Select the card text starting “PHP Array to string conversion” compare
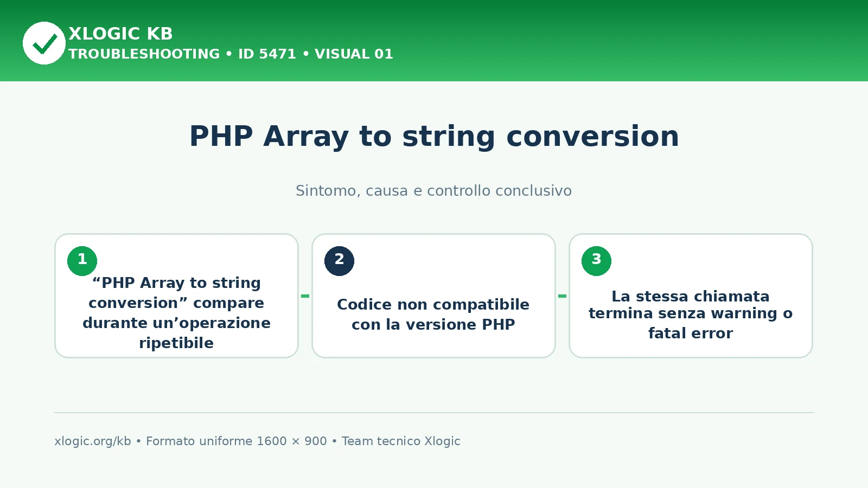The width and height of the screenshot is (868, 488). pyautogui.click(x=176, y=313)
